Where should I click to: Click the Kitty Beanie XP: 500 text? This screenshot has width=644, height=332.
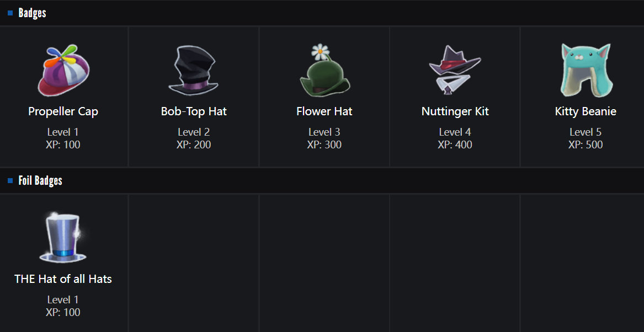(x=586, y=145)
